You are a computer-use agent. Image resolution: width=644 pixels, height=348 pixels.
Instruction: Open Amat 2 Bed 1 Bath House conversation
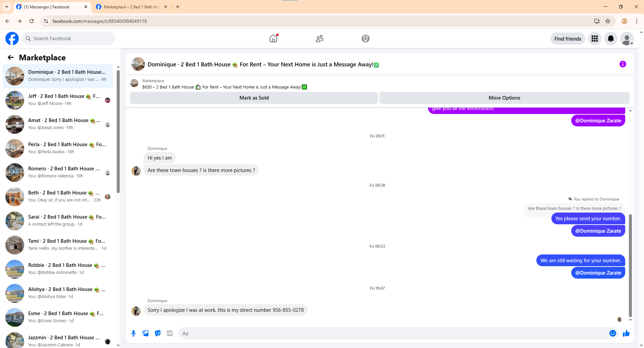58,124
